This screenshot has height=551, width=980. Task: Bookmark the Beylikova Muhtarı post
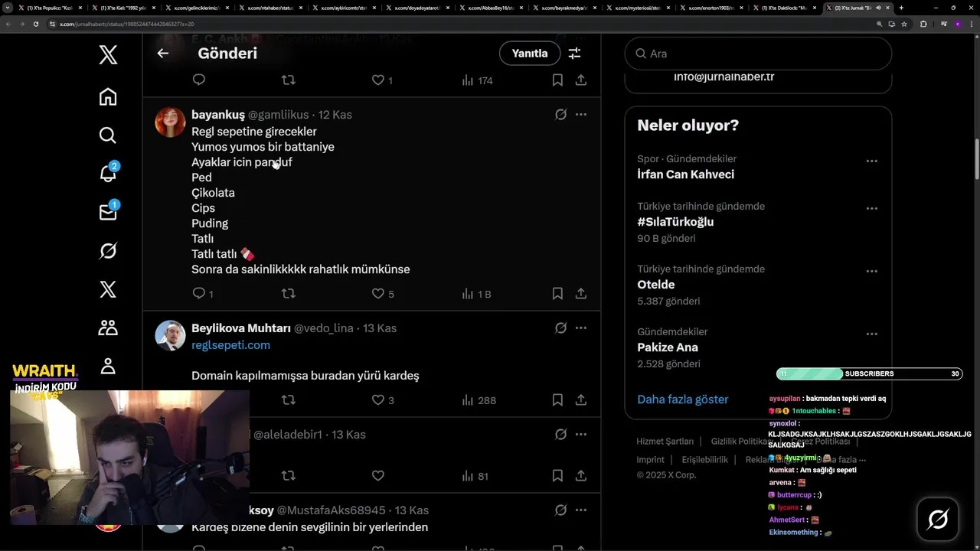tap(557, 399)
